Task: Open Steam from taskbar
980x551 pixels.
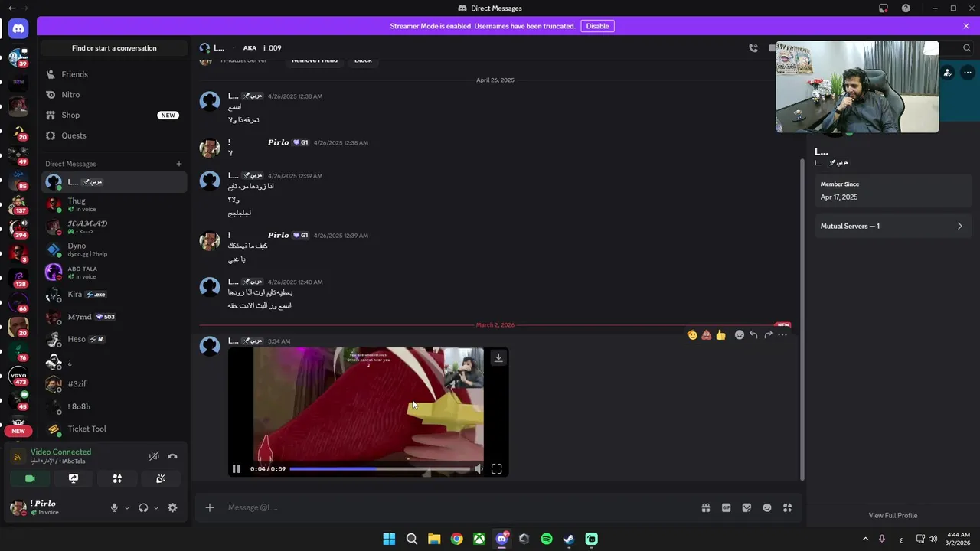Action: click(x=569, y=539)
